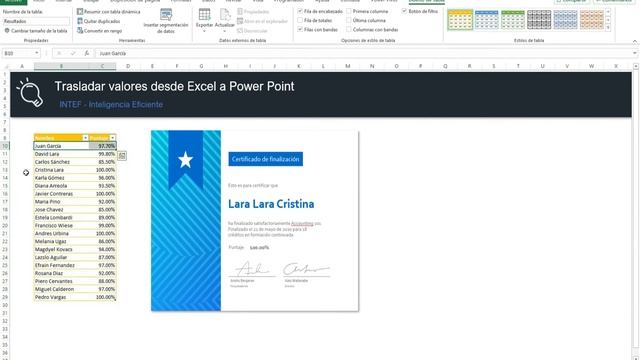The width and height of the screenshot is (640, 360).
Task: Expand the table styles gallery more arrow
Action: click(x=608, y=27)
